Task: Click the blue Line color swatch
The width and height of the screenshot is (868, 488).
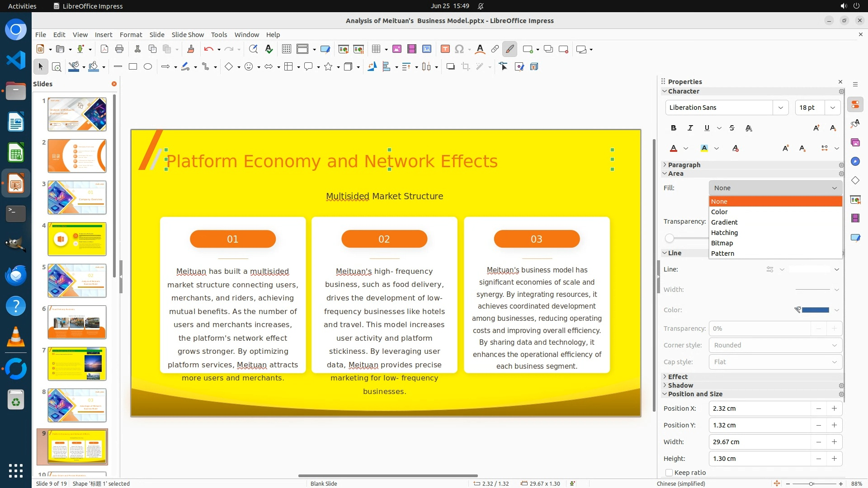Action: click(x=815, y=310)
